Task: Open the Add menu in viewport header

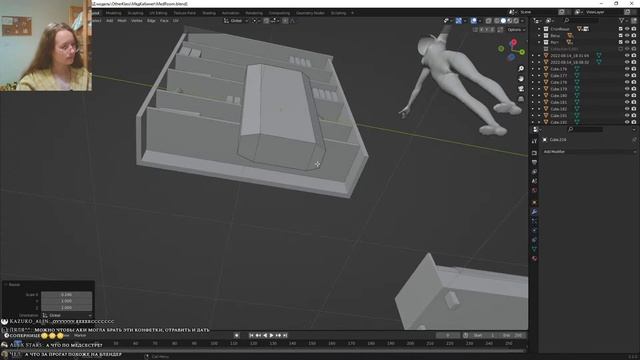Action: coord(109,20)
